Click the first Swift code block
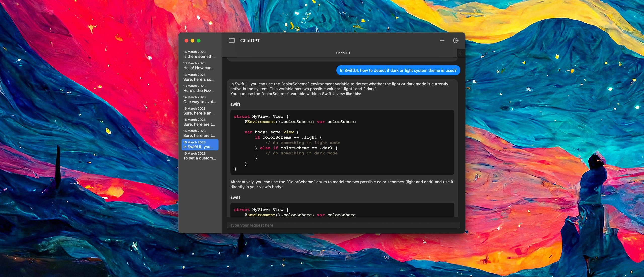This screenshot has height=277, width=644. pyautogui.click(x=342, y=142)
